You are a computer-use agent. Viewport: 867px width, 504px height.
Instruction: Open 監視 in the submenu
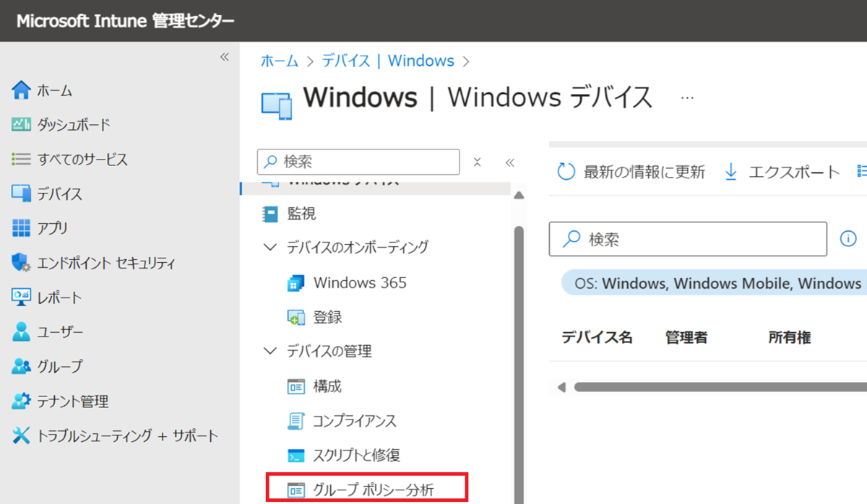(x=290, y=214)
